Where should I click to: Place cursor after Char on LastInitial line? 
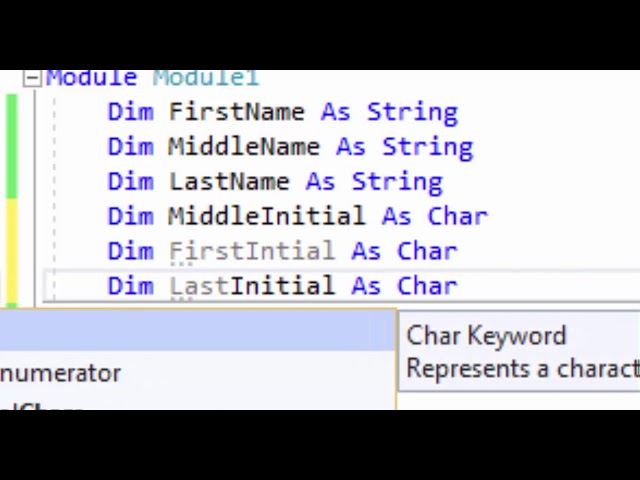coord(459,286)
